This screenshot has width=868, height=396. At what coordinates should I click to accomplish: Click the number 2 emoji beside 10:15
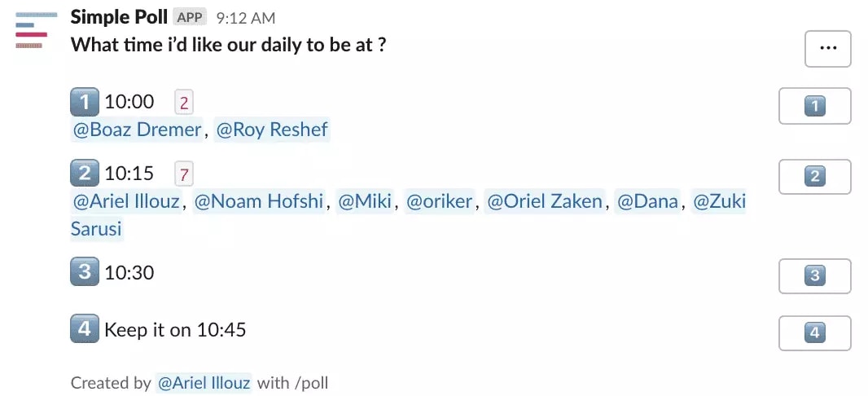pos(85,174)
